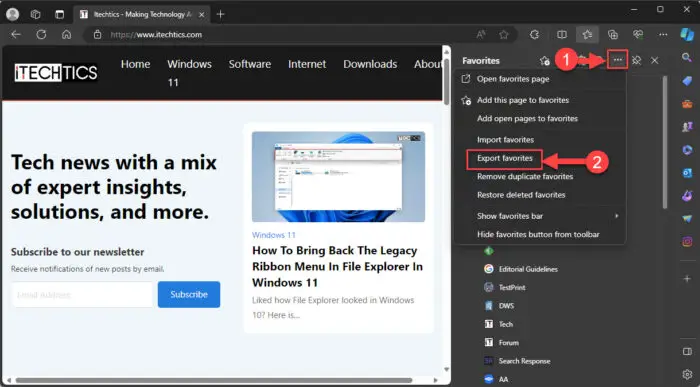
Task: Open the Workspaces icon in title bar
Action: 35,14
